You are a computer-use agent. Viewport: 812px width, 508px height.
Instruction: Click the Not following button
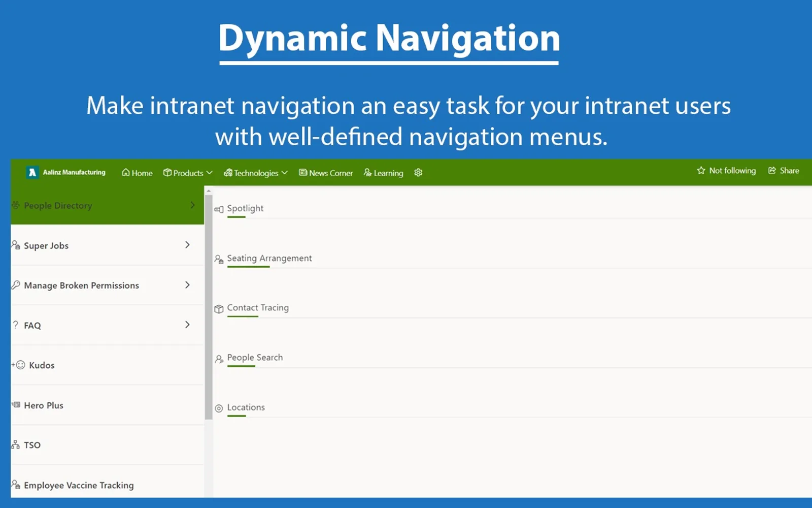pos(726,171)
